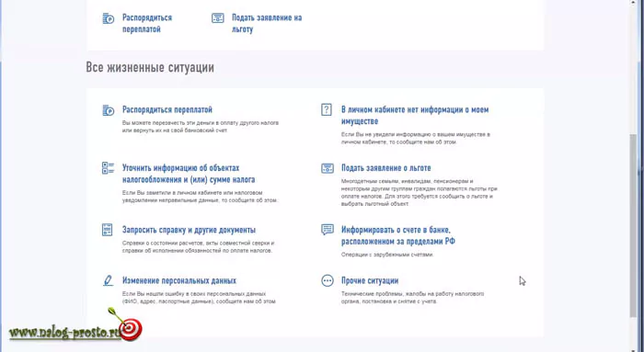The width and height of the screenshot is (644, 352).
Task: Click the 'Все жизненные ситуации' heading
Action: pyautogui.click(x=150, y=68)
